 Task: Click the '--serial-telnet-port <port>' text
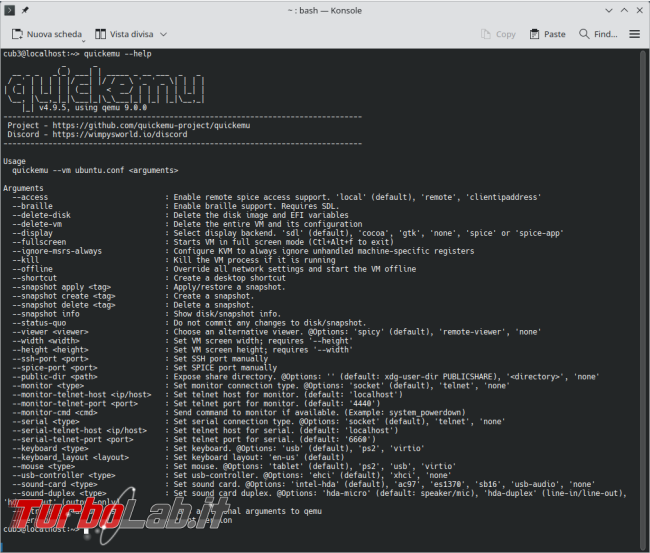coord(73,440)
